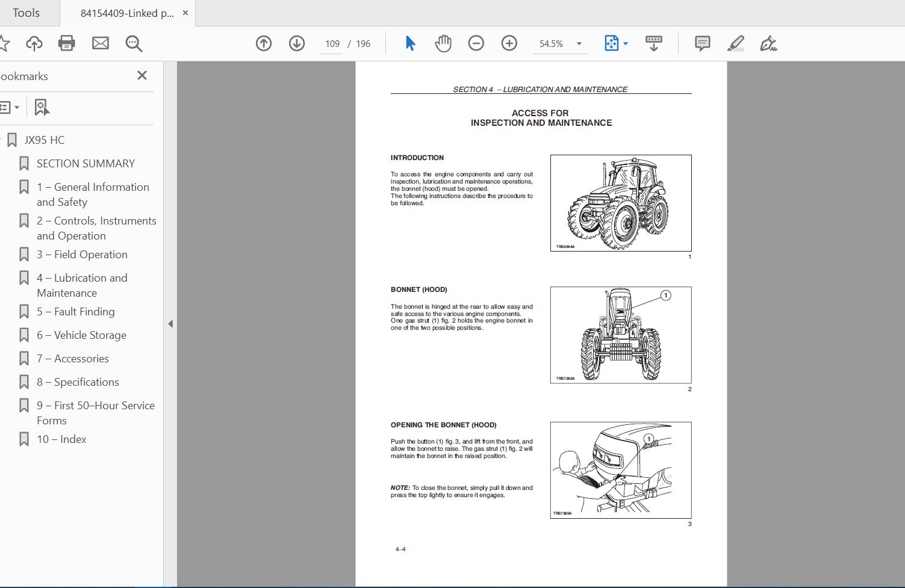This screenshot has height=588, width=905.
Task: Click the bookmark icon beside Specifications
Action: point(24,382)
